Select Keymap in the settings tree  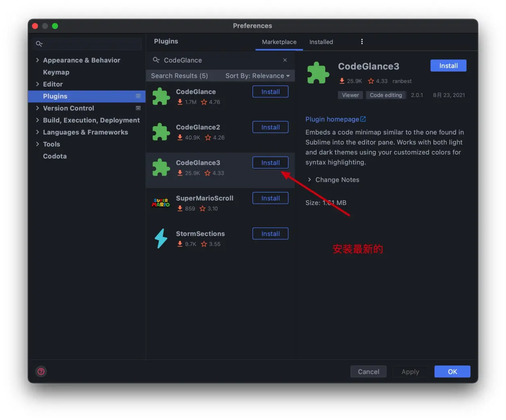(x=56, y=72)
